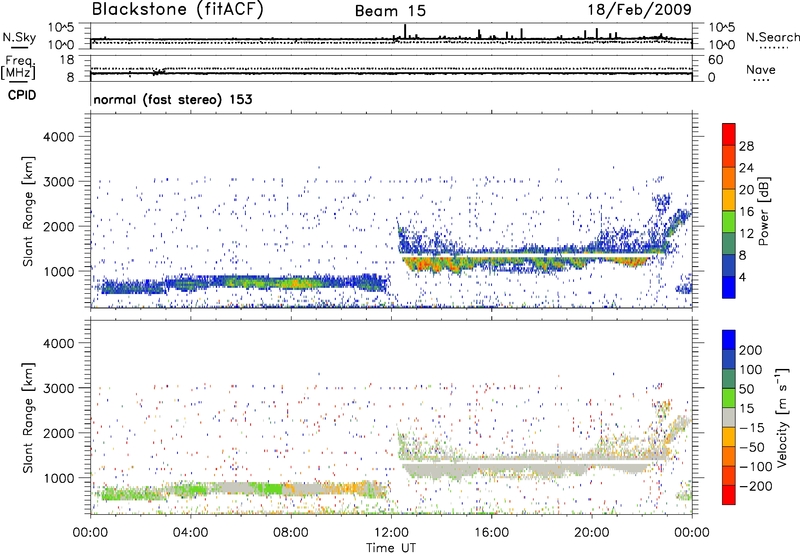Screen dimensions: 800x554
Task: Click 'normal (fast stereo) 153' text
Action: click(173, 99)
